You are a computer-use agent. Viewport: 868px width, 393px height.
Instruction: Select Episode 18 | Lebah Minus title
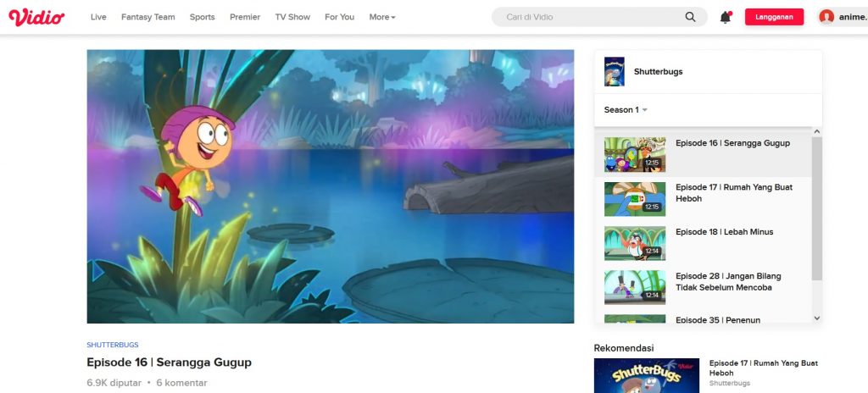(724, 231)
